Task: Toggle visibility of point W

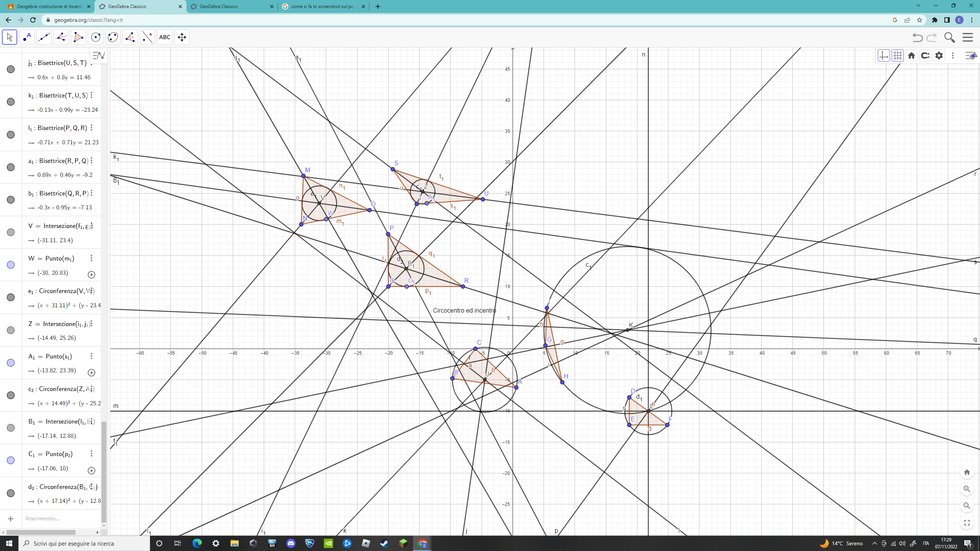Action: coord(11,265)
